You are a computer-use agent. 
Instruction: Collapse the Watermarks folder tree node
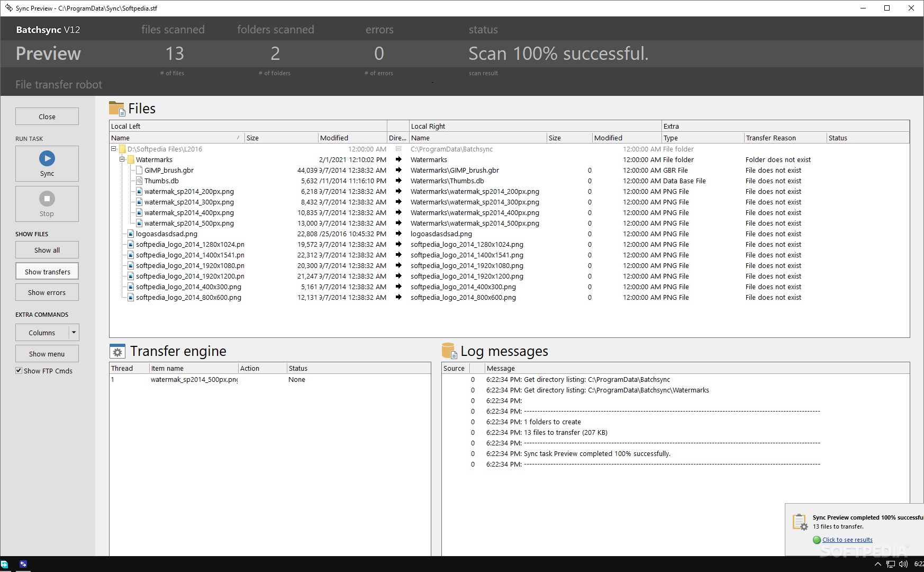point(122,159)
